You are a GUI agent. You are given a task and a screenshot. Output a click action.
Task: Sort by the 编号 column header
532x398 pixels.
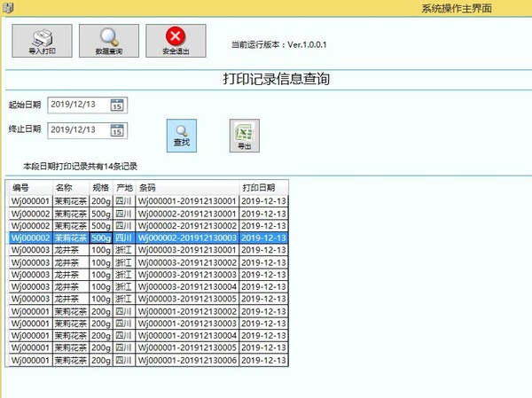tap(29, 188)
